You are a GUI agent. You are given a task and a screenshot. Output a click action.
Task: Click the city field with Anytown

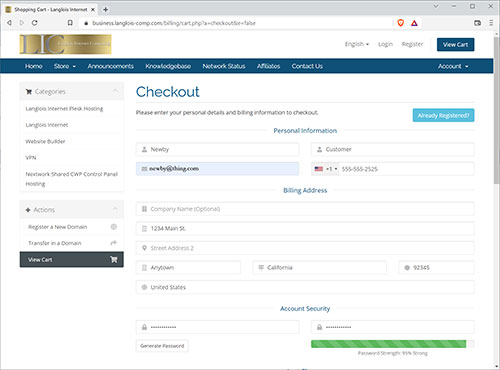tap(188, 268)
